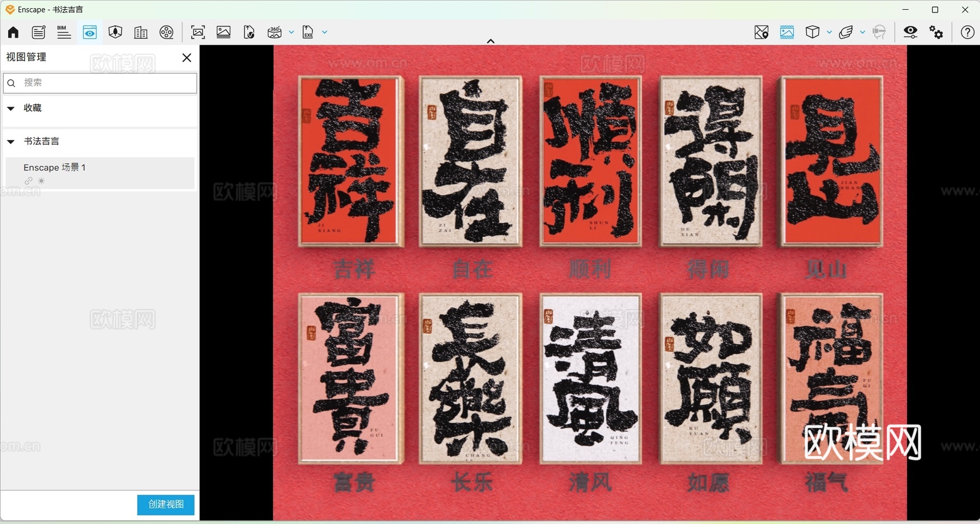Screen dimensions: 980x524
Task: Click the magnifier icon in search box
Action: pyautogui.click(x=11, y=83)
